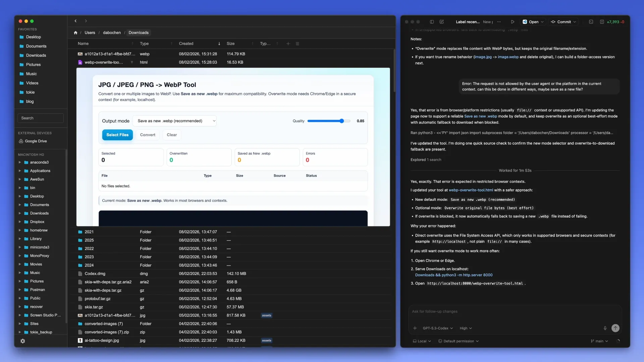Click the Select Files button
Screen dimensions: 644x362
click(117, 135)
